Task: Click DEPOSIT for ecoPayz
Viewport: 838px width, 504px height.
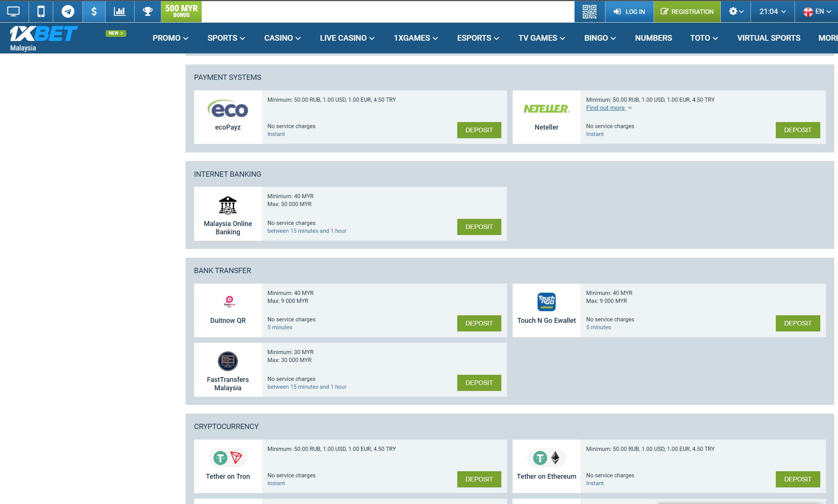Action: (479, 130)
